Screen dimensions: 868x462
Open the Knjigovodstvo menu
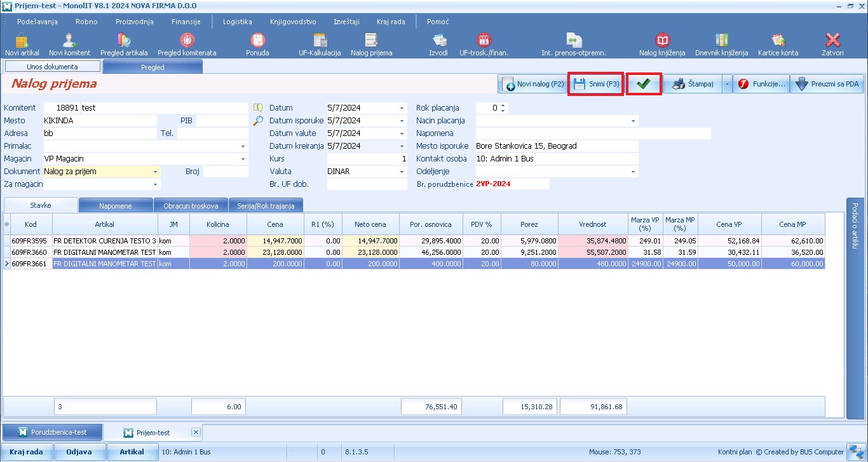coord(293,22)
